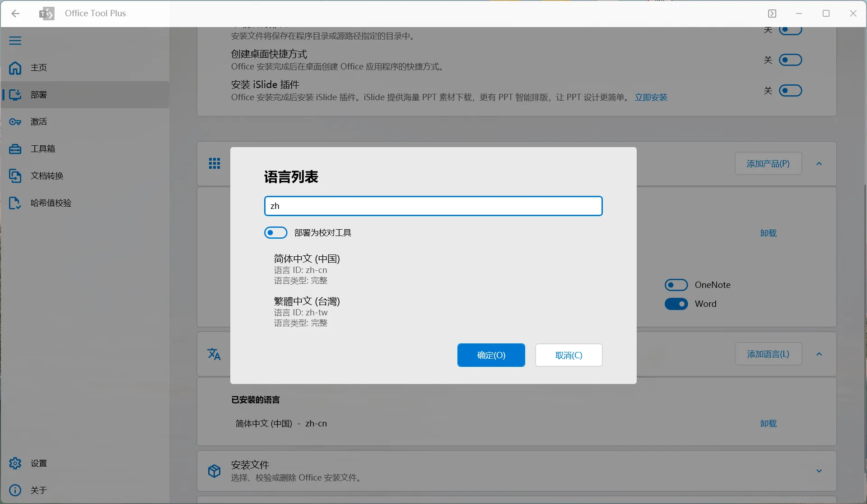
Task: Collapse the products panel via its chevron
Action: [820, 163]
